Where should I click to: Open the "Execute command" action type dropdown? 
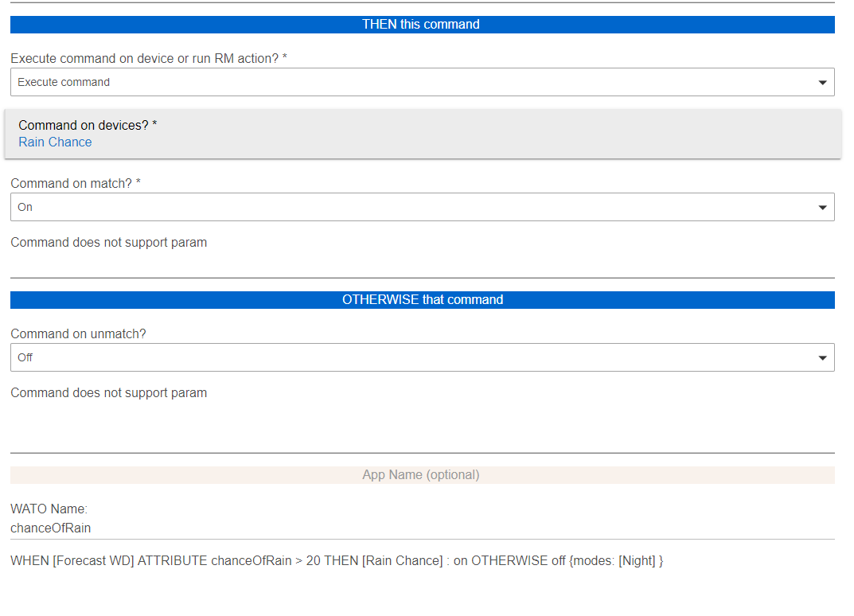click(x=414, y=82)
